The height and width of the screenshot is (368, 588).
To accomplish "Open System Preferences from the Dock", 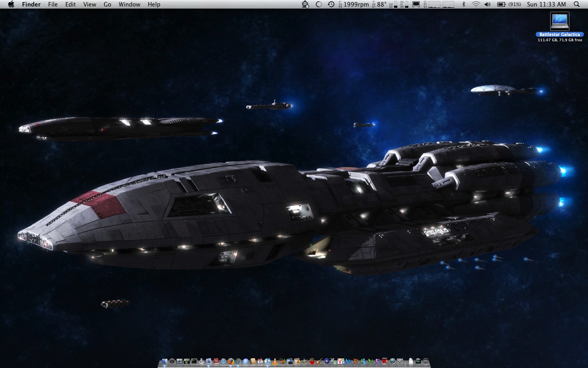I will (x=400, y=361).
